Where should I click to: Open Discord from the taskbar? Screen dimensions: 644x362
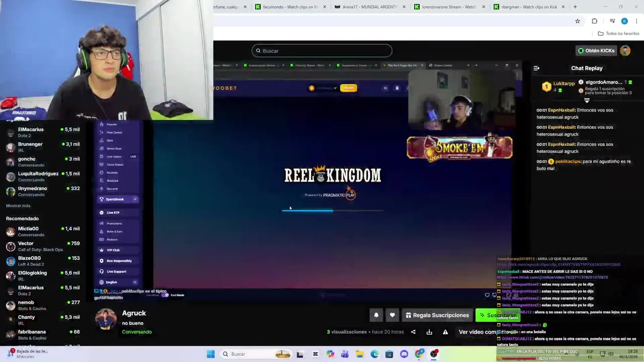pos(404,354)
